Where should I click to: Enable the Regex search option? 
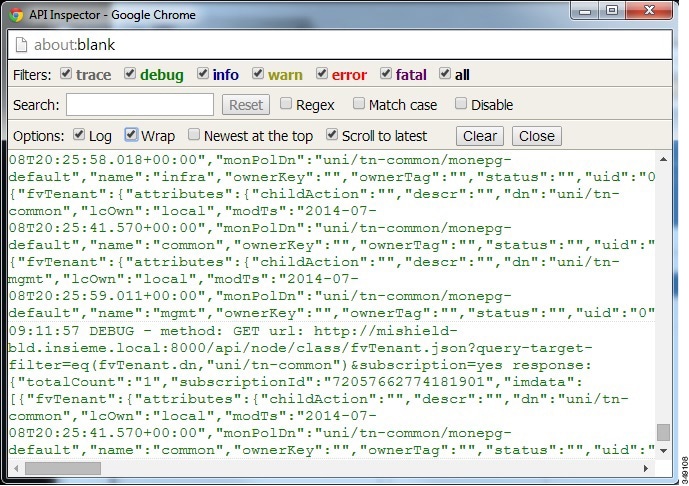click(x=286, y=104)
